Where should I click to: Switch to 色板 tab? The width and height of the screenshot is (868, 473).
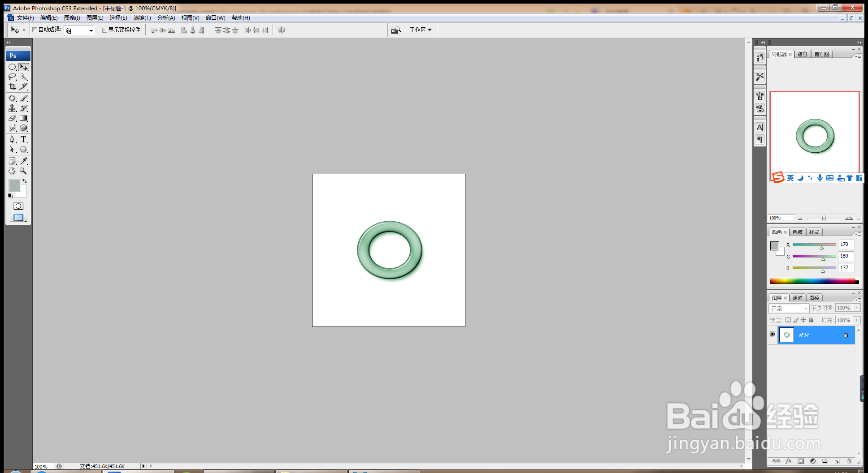click(x=798, y=232)
